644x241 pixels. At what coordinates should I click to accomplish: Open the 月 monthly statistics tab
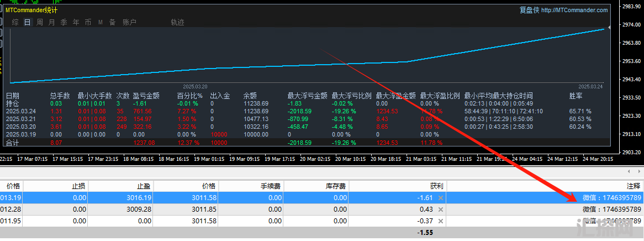point(52,22)
